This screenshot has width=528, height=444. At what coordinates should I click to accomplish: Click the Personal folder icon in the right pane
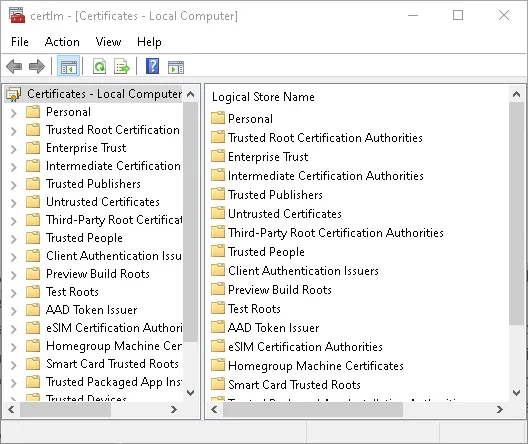click(218, 118)
